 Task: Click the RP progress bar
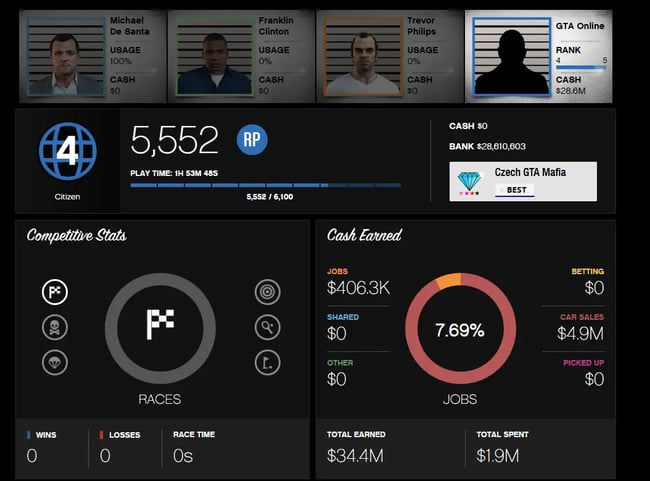click(x=265, y=185)
